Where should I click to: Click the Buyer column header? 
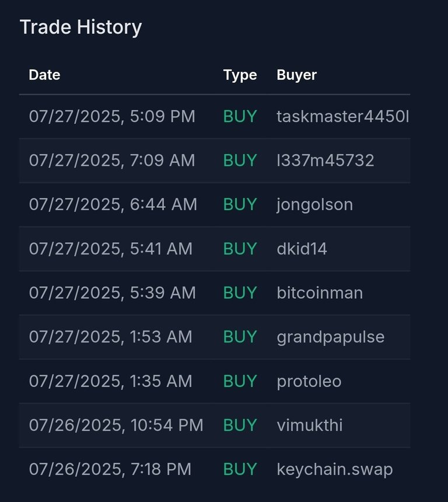pos(297,75)
